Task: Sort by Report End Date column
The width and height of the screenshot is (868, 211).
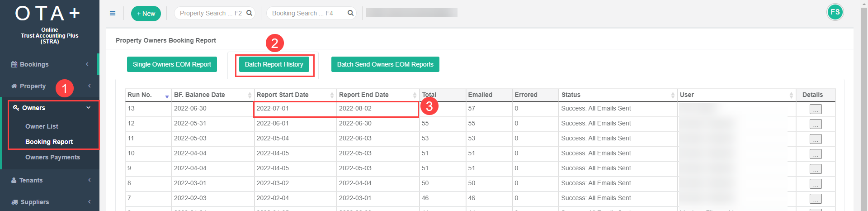Action: (x=378, y=95)
